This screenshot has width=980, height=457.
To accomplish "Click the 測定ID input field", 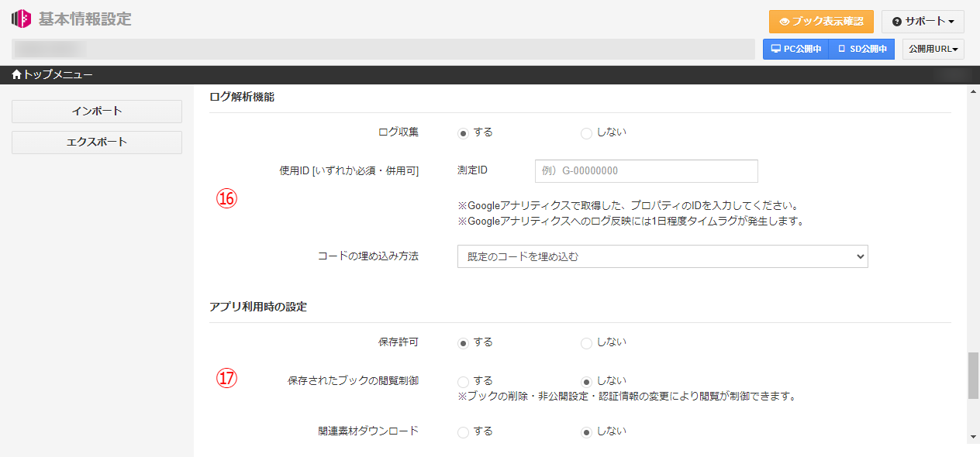I will click(x=646, y=170).
